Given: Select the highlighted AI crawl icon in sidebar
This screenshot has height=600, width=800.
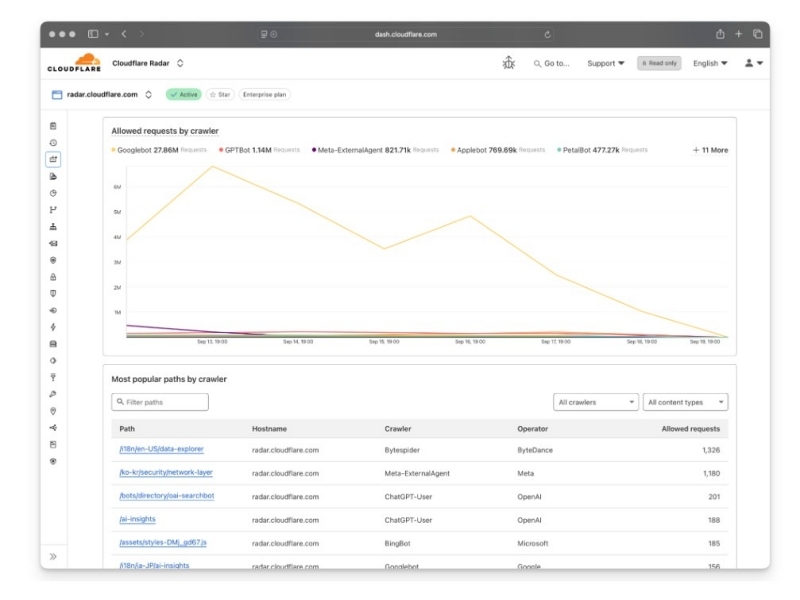Looking at the screenshot, I should (53, 159).
